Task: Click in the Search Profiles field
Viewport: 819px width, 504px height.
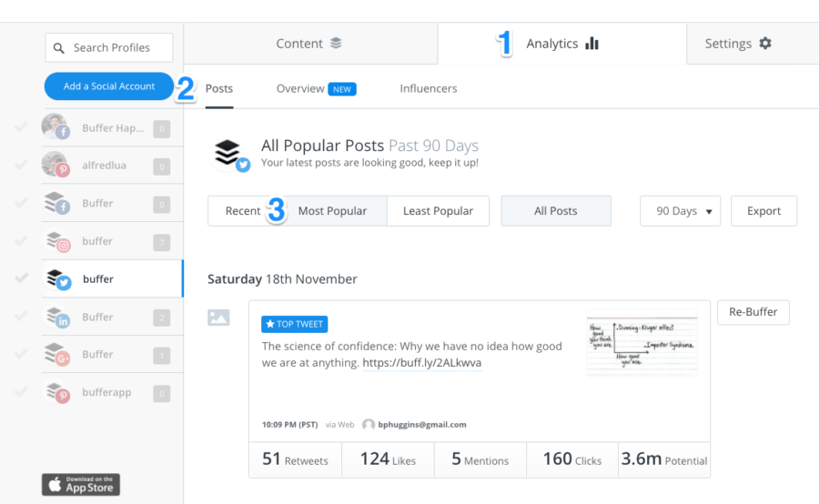Action: pyautogui.click(x=108, y=47)
